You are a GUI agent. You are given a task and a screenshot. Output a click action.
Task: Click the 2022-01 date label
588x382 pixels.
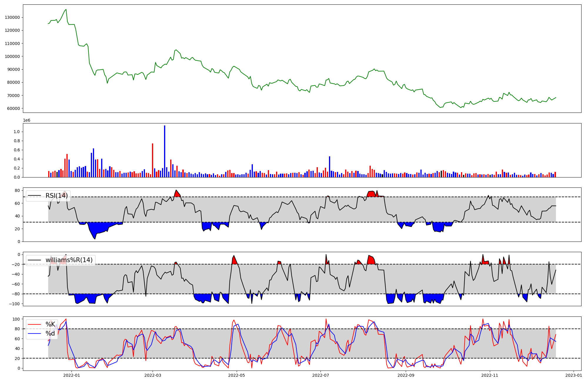(71, 375)
